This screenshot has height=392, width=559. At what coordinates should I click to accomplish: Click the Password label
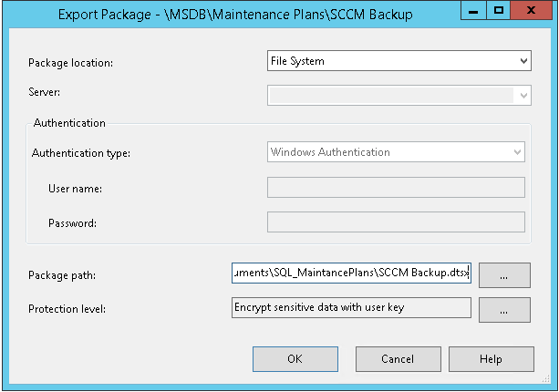coord(72,223)
